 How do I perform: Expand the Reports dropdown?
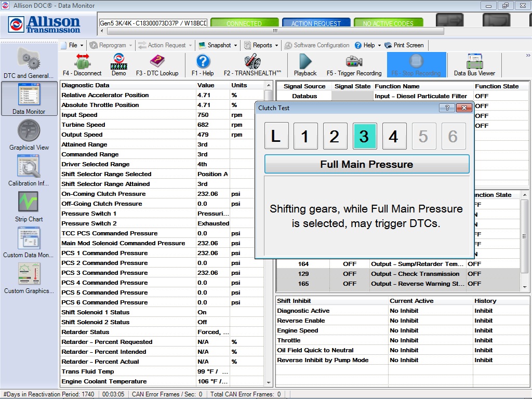click(x=261, y=45)
